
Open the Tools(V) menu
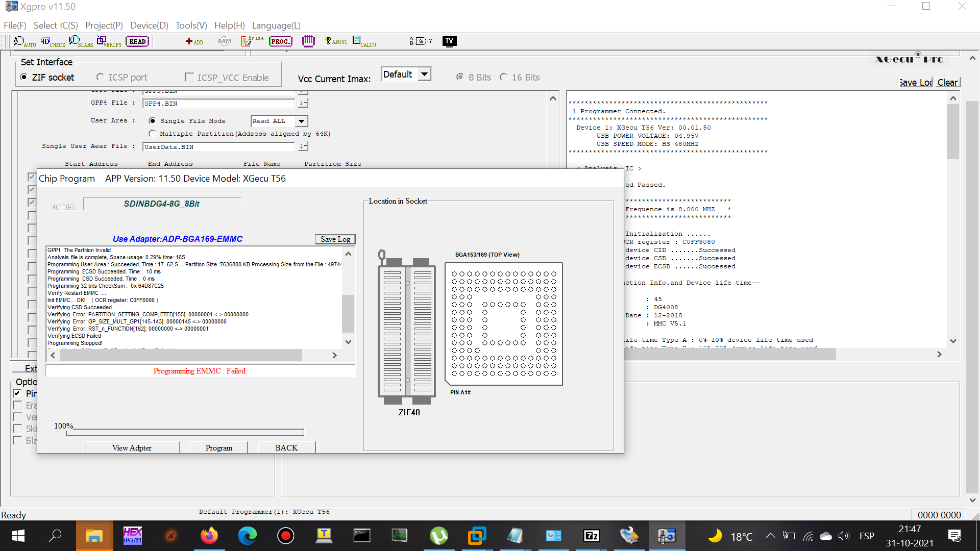coord(191,26)
